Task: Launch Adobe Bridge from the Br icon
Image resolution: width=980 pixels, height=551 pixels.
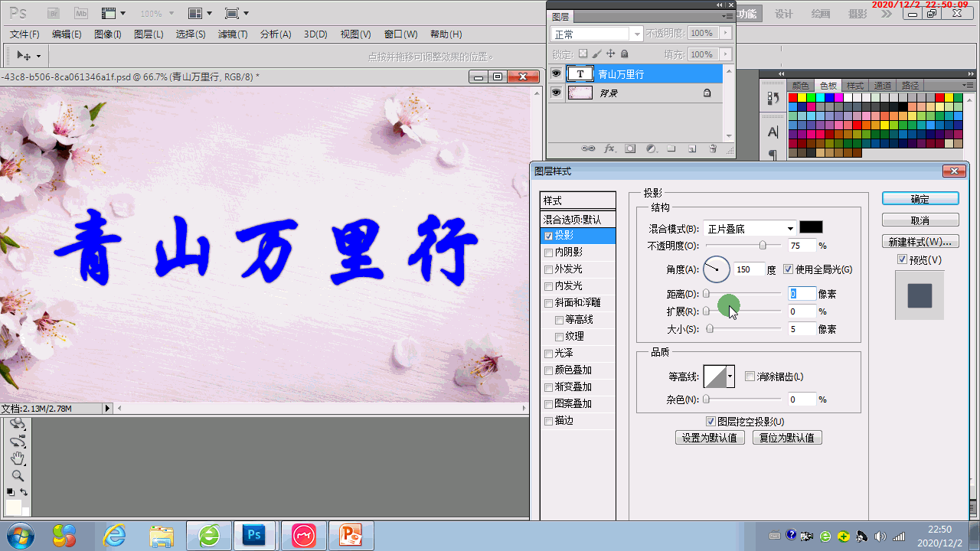Action: click(54, 13)
